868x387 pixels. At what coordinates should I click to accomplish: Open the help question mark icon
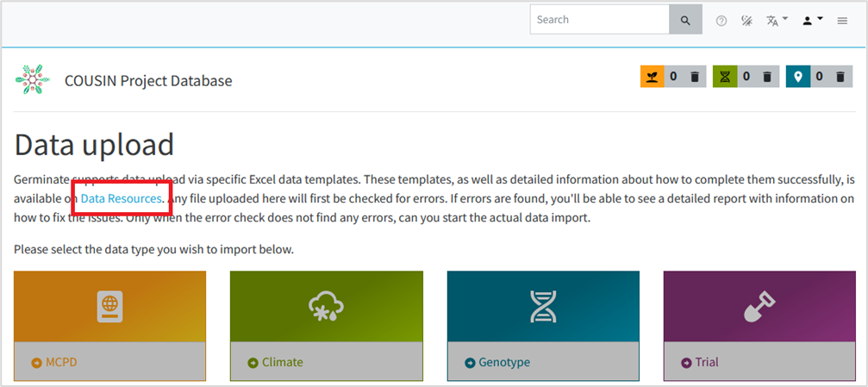coord(721,21)
